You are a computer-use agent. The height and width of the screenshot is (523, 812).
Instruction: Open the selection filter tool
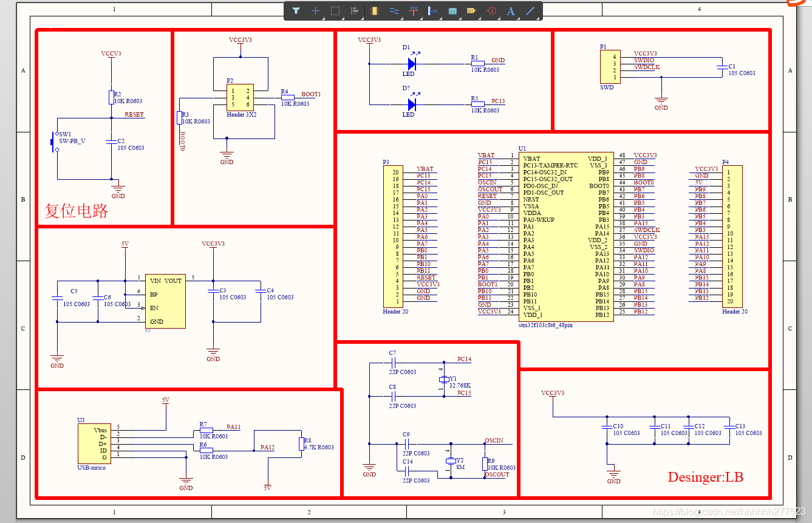[x=296, y=10]
